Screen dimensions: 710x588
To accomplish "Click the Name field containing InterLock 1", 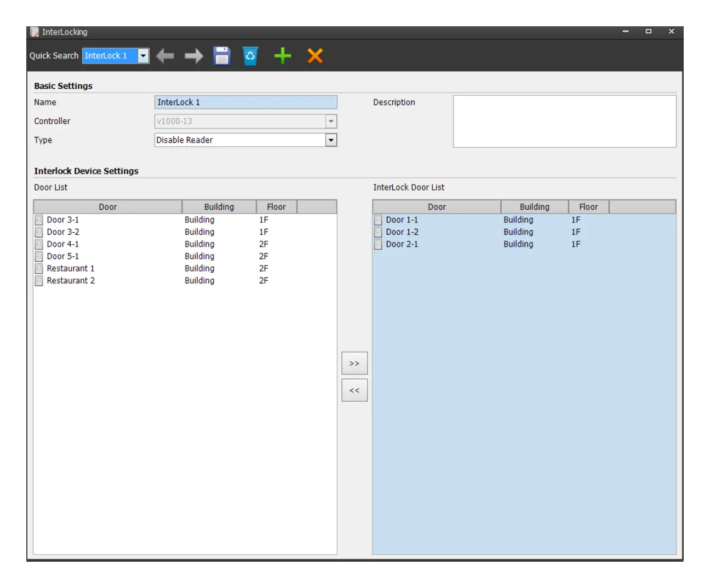I will click(245, 102).
